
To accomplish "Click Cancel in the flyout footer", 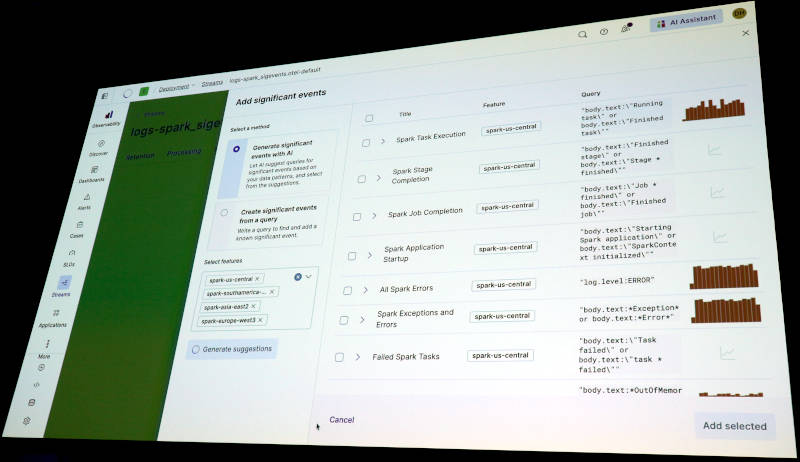I will coord(341,420).
